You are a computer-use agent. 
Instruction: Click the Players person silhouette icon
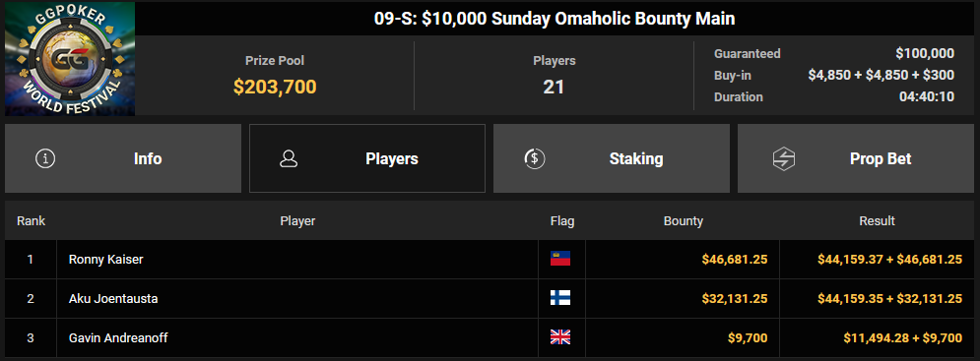(x=289, y=158)
